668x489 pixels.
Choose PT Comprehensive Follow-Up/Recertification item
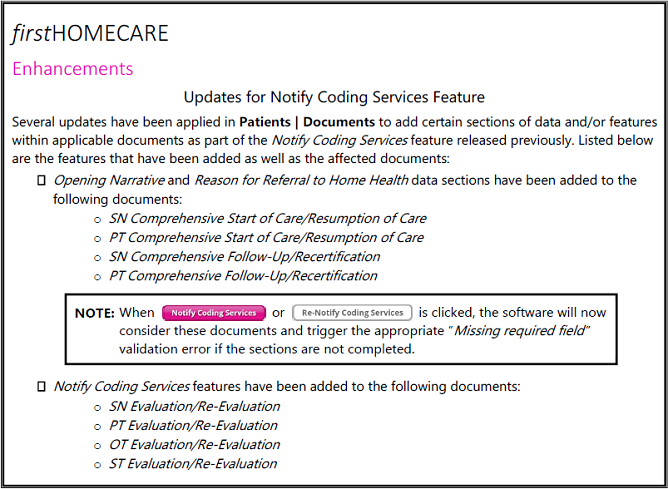click(243, 276)
